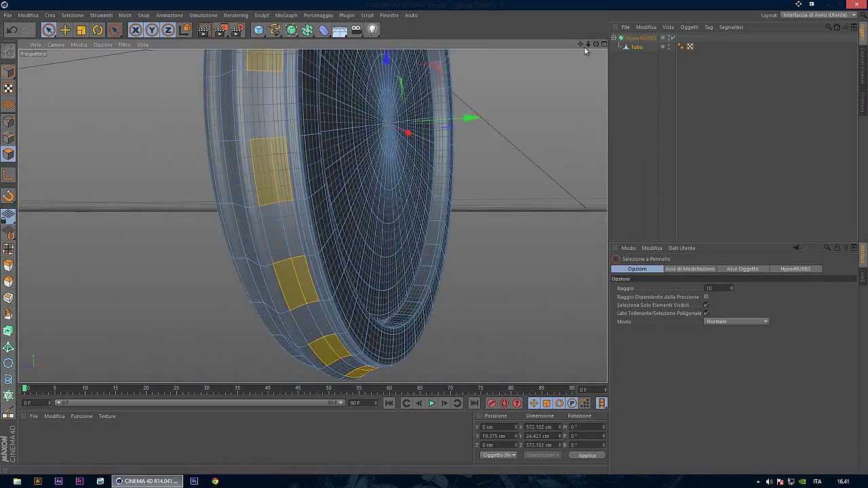868x488 pixels.
Task: Open the Mesh menu
Action: [x=125, y=15]
